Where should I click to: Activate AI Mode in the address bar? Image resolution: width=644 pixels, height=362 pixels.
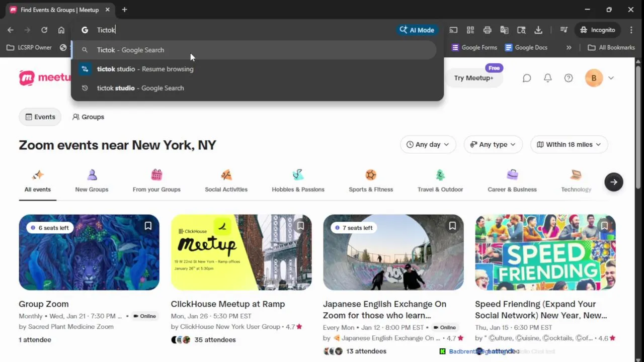point(417,30)
